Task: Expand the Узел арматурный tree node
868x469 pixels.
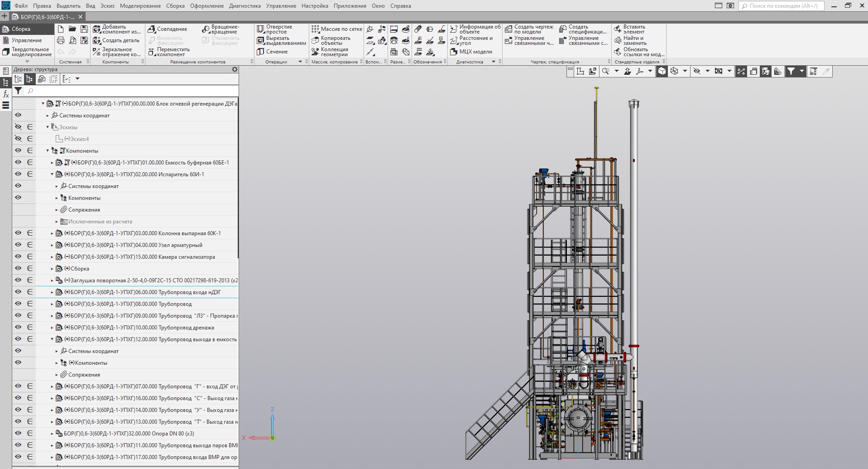Action: 52,245
